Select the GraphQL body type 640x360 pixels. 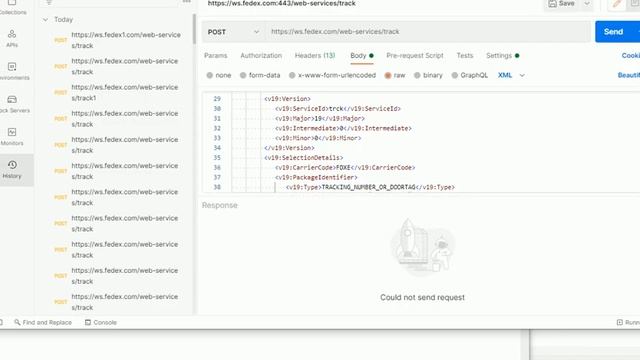(x=469, y=75)
